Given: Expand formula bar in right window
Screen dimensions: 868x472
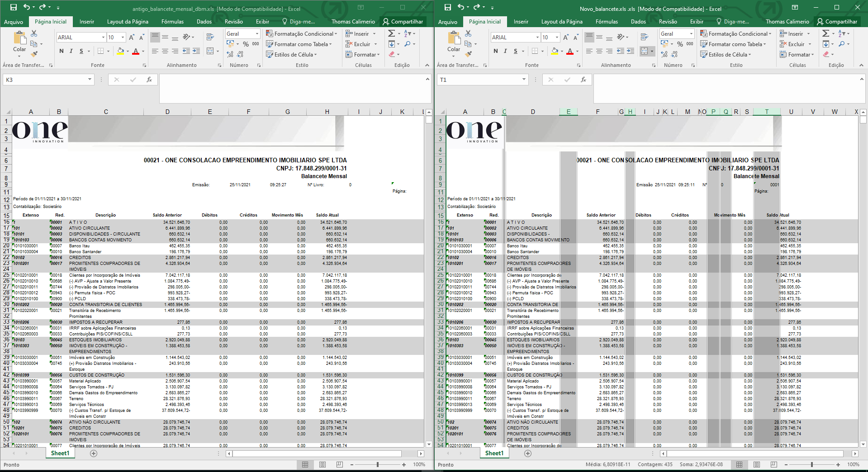Looking at the screenshot, I should click(862, 79).
